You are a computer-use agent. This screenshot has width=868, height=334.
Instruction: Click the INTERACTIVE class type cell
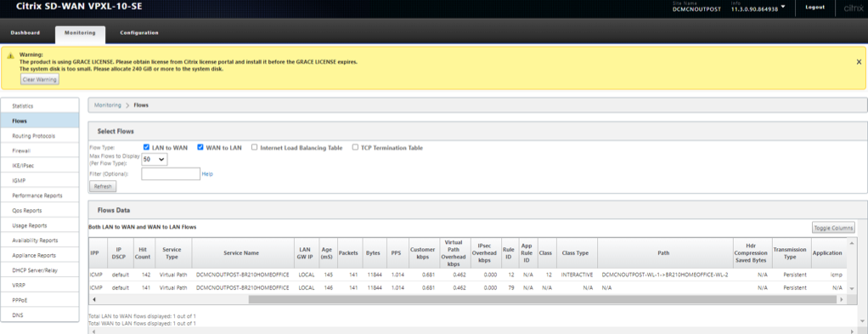577,275
